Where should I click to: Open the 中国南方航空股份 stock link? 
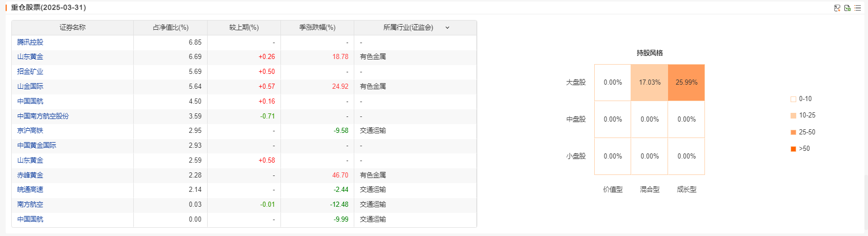[x=43, y=116]
